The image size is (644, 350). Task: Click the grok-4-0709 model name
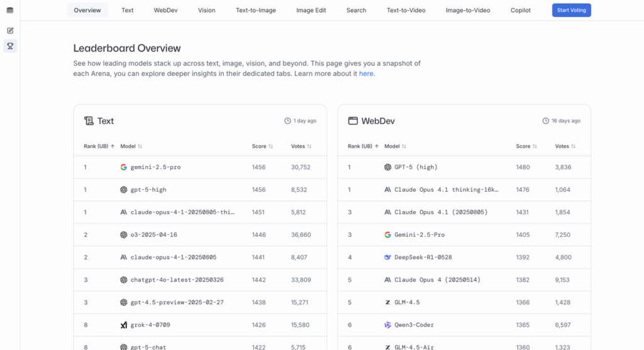150,325
